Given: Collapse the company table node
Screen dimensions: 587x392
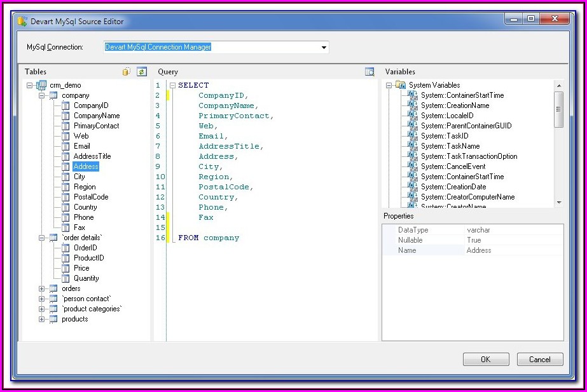Looking at the screenshot, I should click(42, 95).
